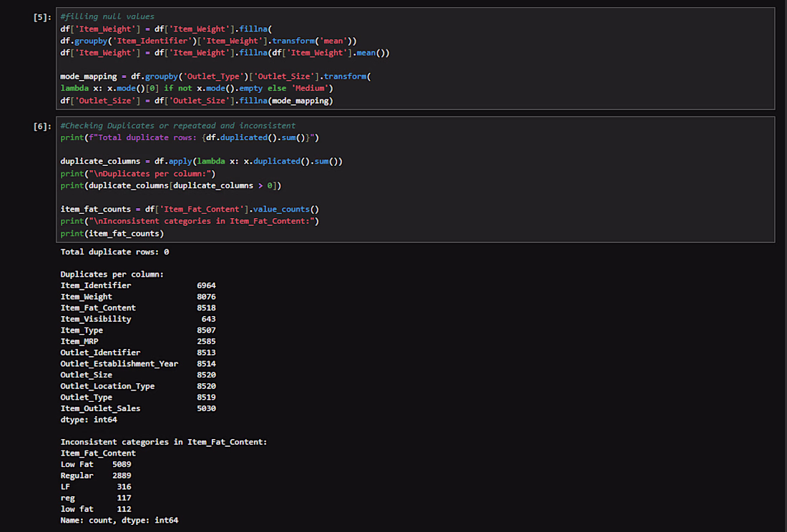This screenshot has height=532, width=787.
Task: Click the print(item_fat_counts) line
Action: [112, 233]
